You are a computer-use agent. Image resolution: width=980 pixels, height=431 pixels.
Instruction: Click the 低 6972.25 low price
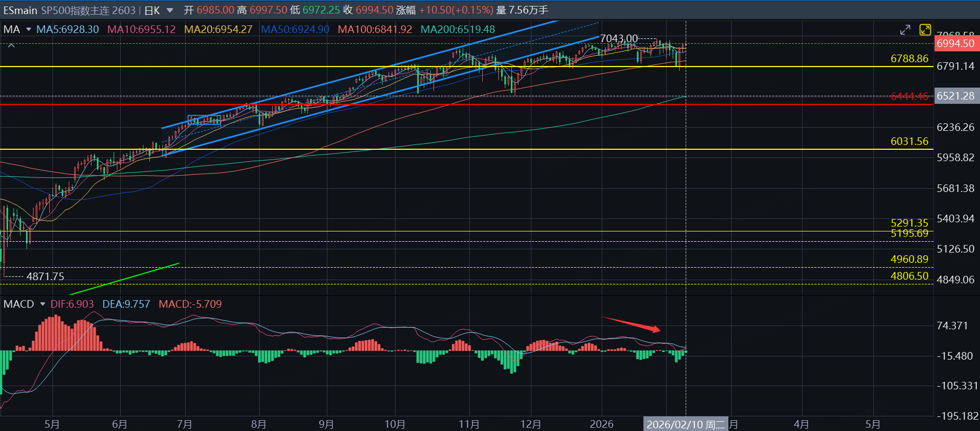315,10
